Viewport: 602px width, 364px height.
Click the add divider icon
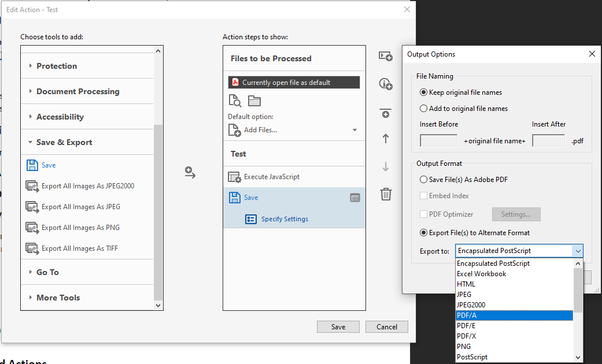386,113
